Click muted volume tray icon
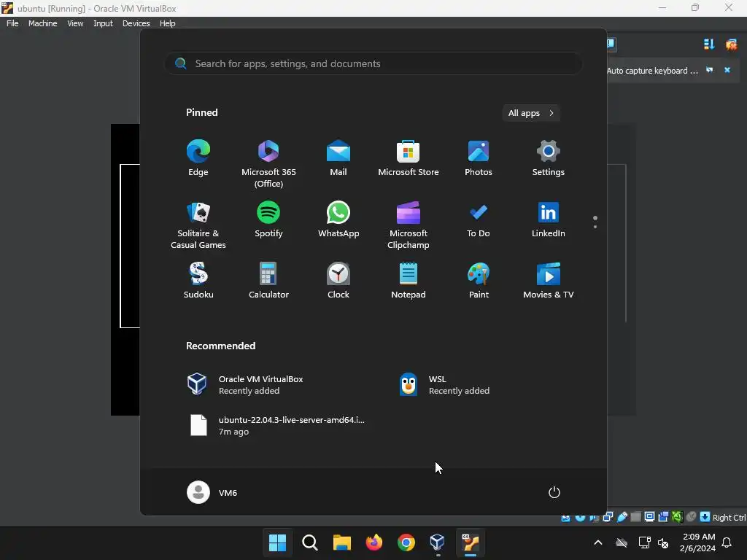This screenshot has height=560, width=747. click(x=662, y=542)
